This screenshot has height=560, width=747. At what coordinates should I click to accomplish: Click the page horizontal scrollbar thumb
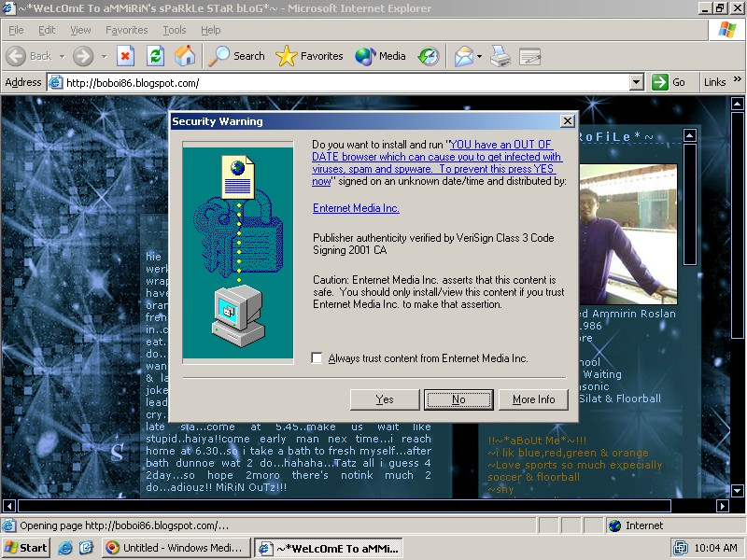[345, 506]
